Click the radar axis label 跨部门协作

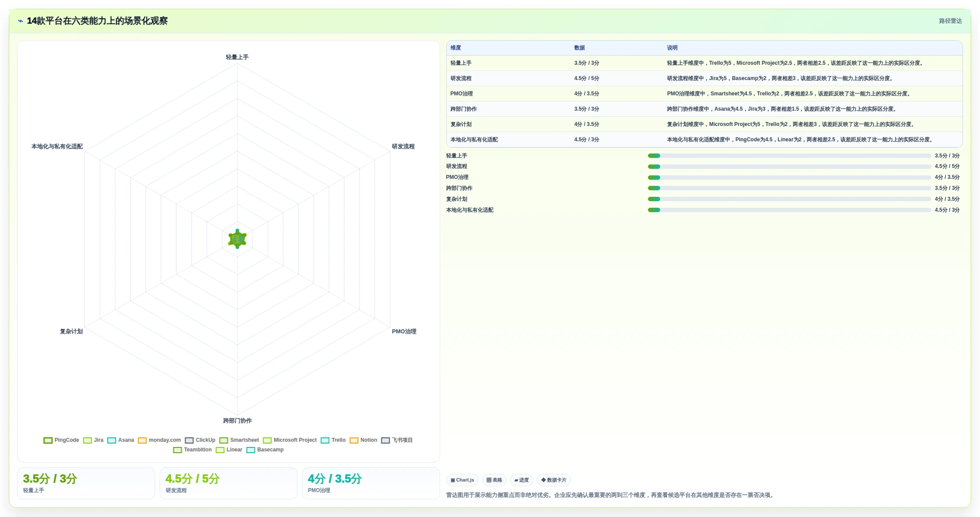(x=238, y=421)
